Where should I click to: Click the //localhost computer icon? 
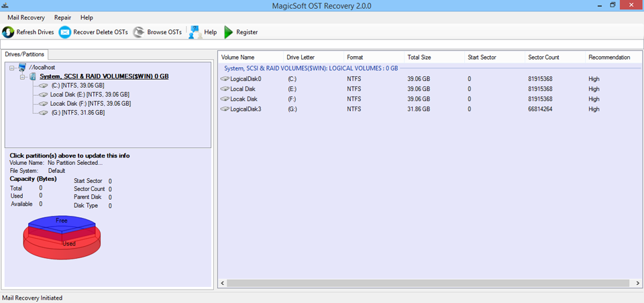pyautogui.click(x=22, y=67)
